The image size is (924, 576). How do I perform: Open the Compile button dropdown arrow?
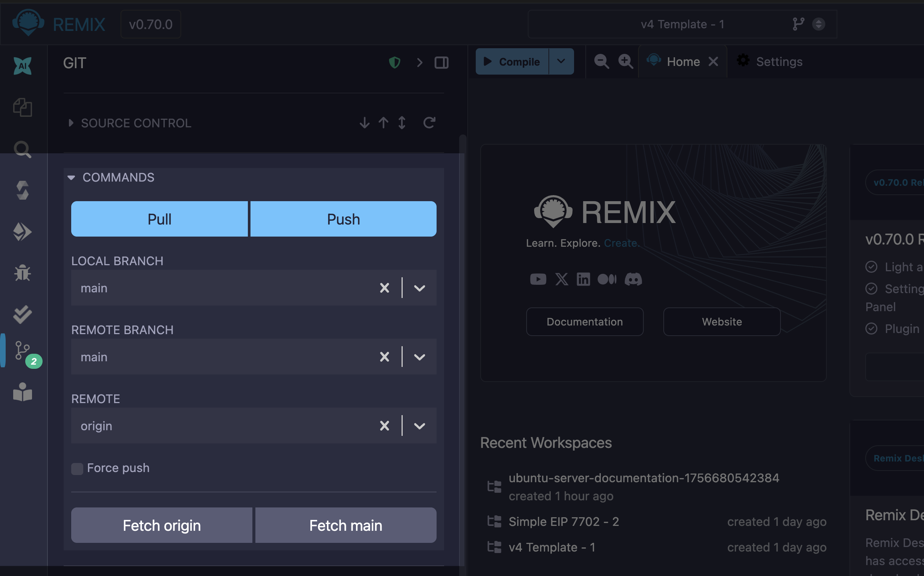561,61
